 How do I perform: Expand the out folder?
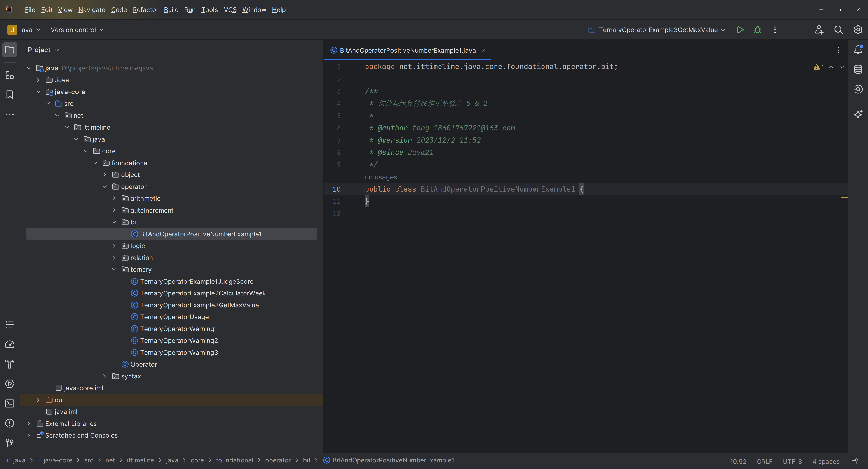pos(38,400)
